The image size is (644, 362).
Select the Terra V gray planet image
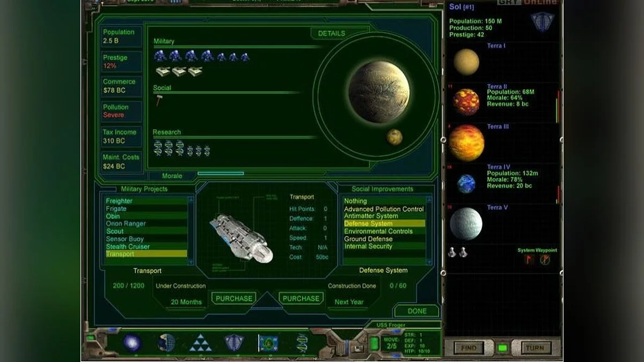coord(466,224)
